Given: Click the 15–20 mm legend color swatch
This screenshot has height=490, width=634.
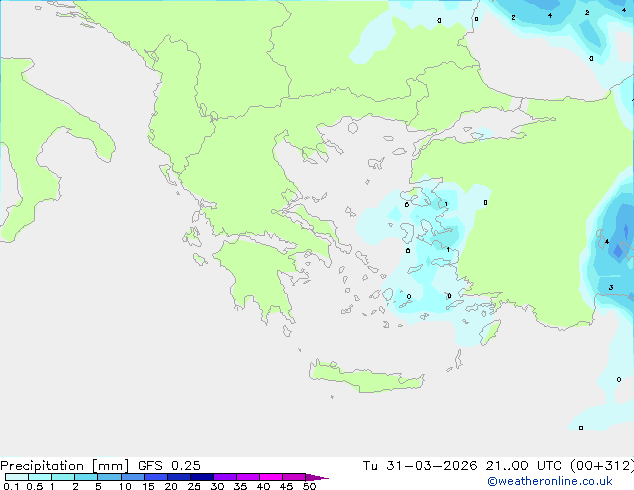Looking at the screenshot, I should click(x=156, y=477).
